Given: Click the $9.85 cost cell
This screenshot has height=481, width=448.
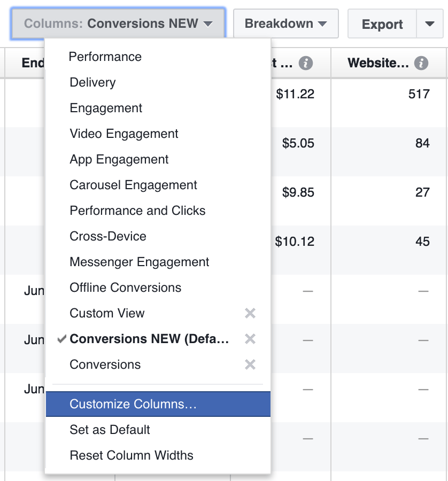Looking at the screenshot, I should pos(298,192).
